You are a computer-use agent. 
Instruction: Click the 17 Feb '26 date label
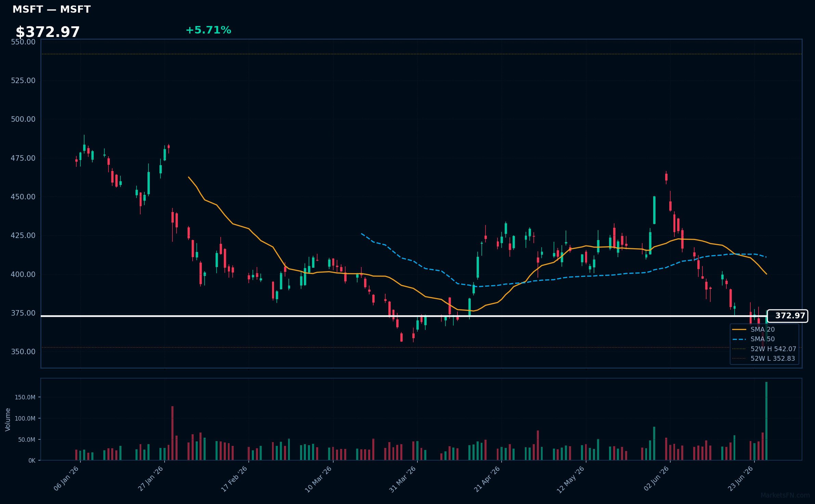234,479
